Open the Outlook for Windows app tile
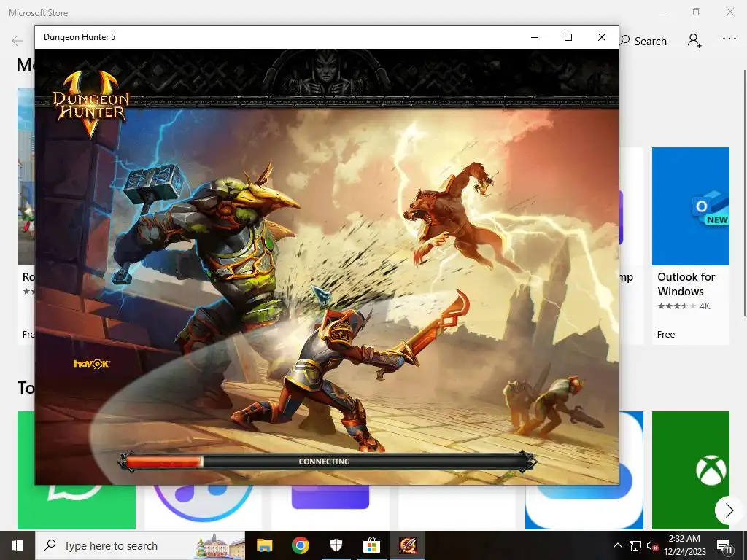Screen dimensions: 747x560 point(690,245)
